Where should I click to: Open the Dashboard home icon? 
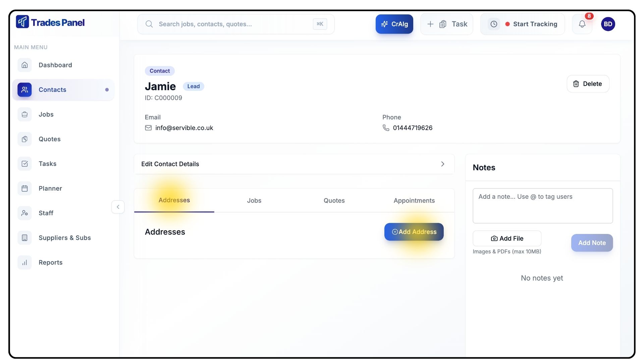pos(24,65)
